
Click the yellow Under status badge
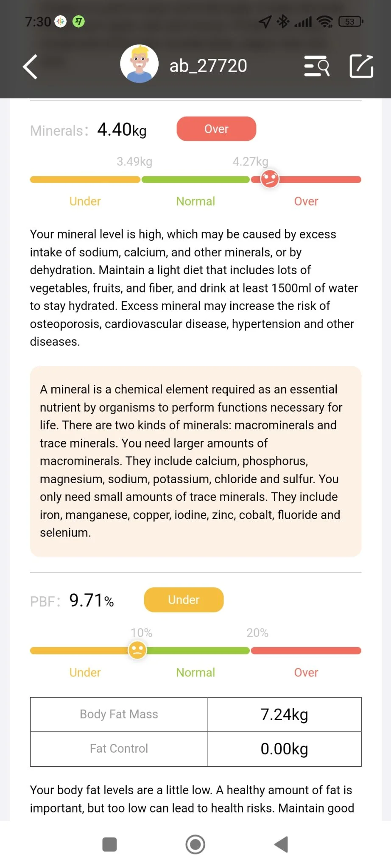184,600
